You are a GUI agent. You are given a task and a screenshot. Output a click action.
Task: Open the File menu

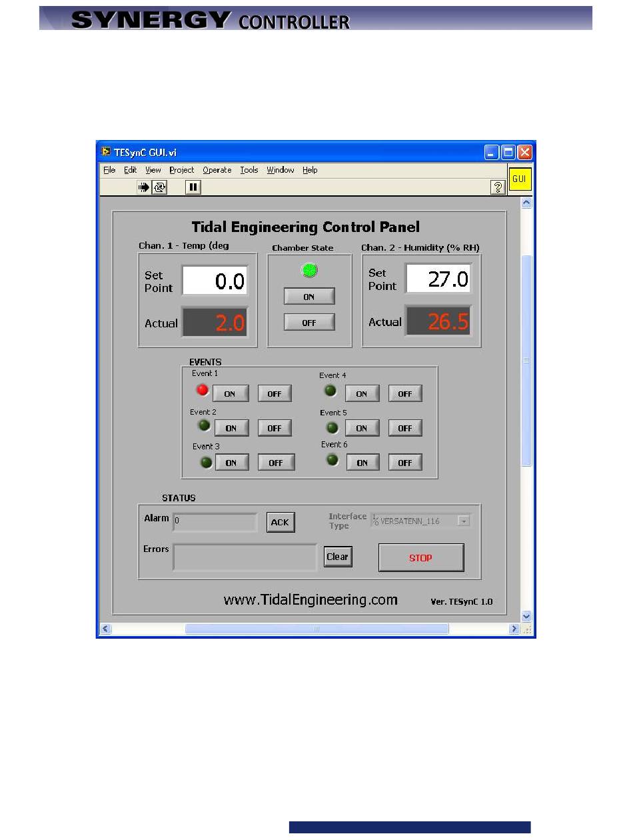[x=109, y=171]
